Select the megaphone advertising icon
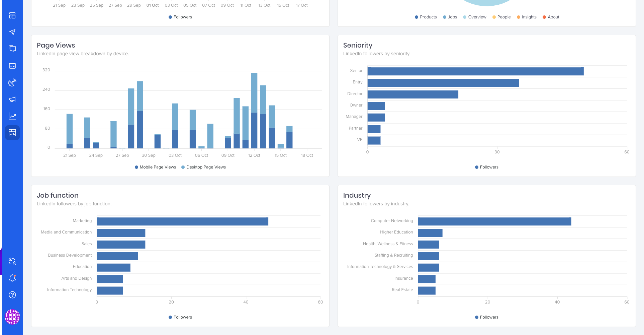Viewport: 644px width, 335px height. click(x=12, y=99)
